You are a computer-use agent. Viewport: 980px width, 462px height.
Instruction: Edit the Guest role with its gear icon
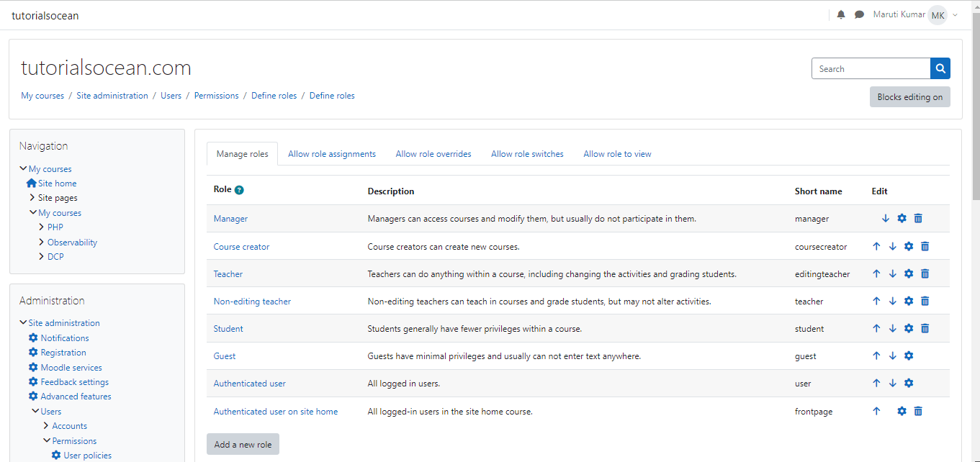(x=909, y=355)
